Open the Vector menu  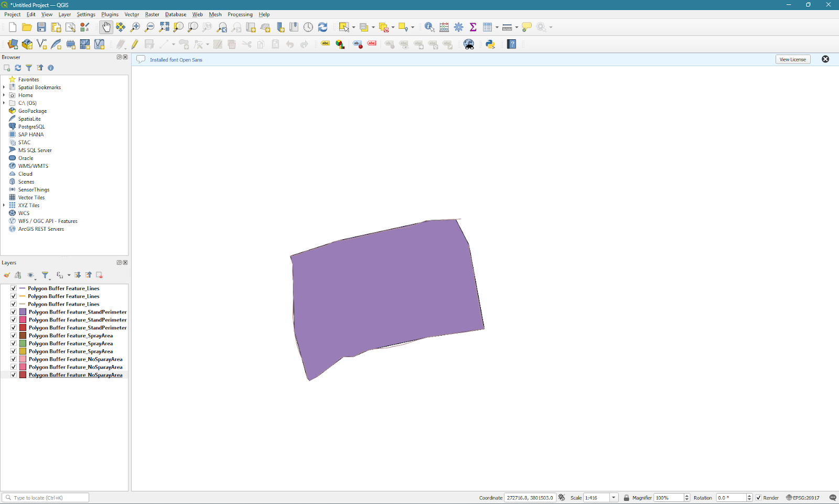tap(132, 15)
